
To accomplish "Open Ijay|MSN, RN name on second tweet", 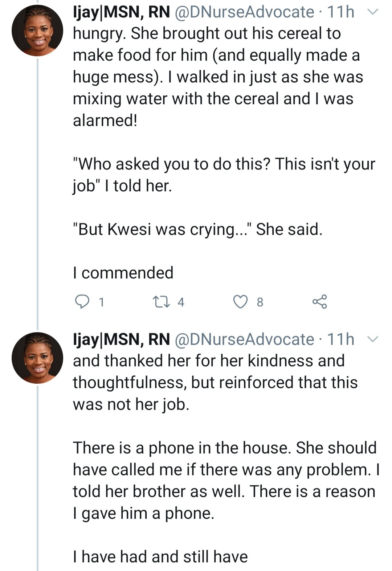I will click(122, 340).
